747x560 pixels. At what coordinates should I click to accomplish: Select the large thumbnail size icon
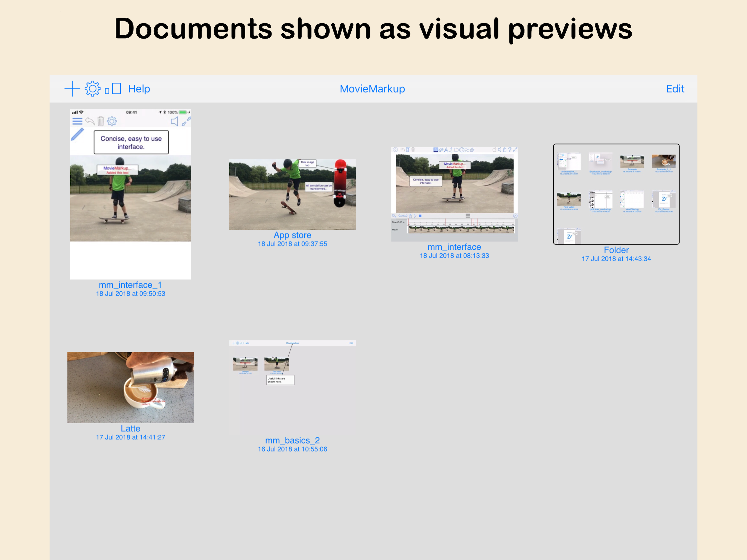point(116,89)
